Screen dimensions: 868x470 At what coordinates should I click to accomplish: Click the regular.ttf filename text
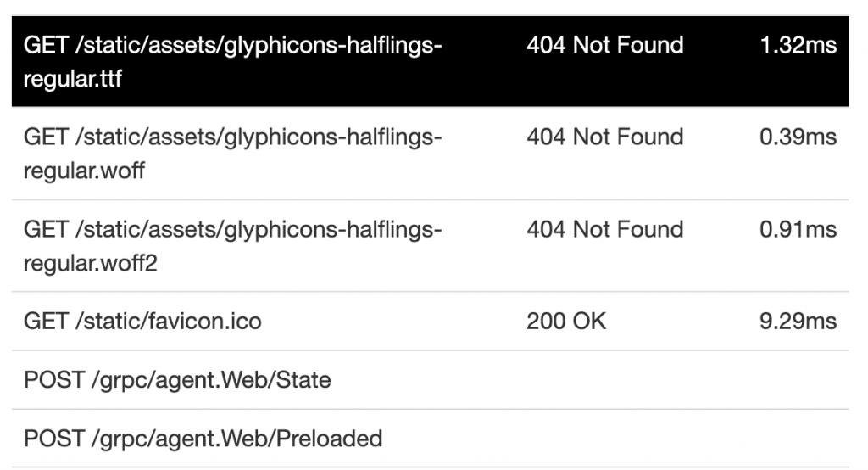click(73, 79)
